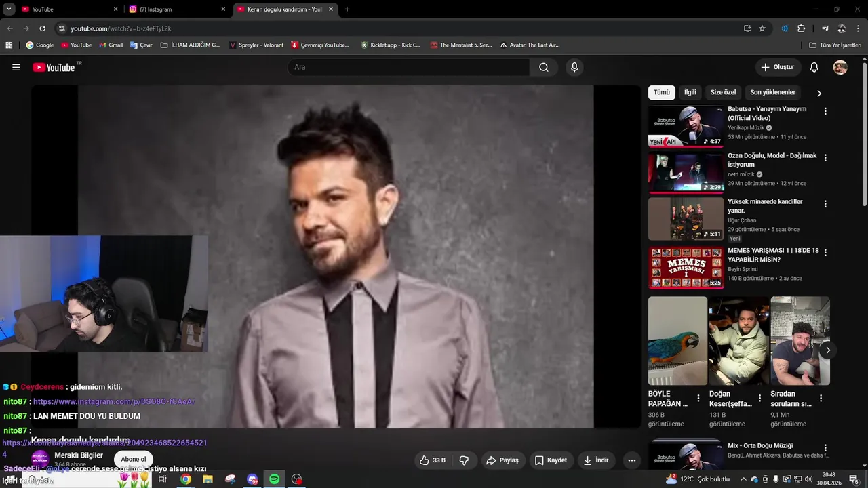Open the weather widget showing 12°C
This screenshot has height=488, width=868.
tap(698, 479)
